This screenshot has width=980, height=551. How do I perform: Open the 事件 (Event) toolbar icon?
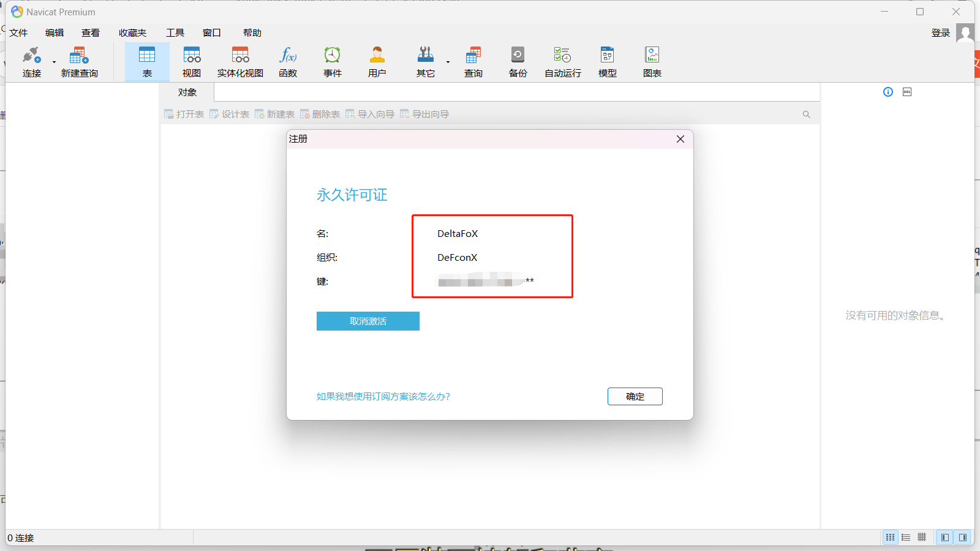333,62
